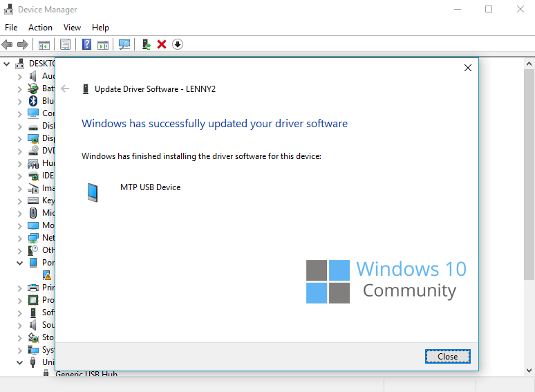Select the Print queues icon
Screen dimensions: 535x392
coord(33,288)
